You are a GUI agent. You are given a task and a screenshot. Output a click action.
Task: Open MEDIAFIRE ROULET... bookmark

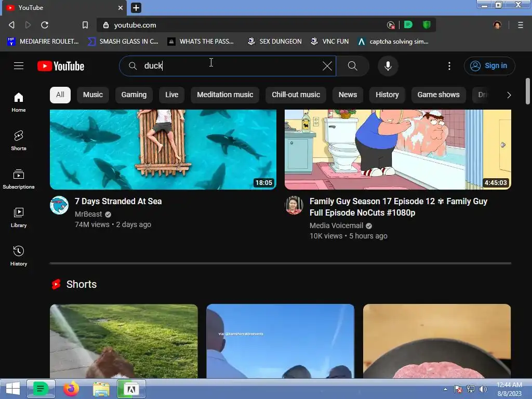pos(43,42)
